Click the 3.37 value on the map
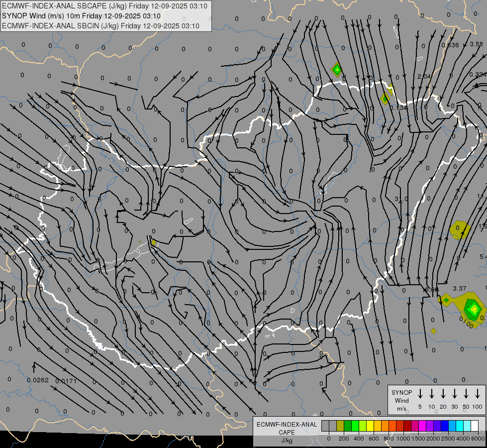 (460, 289)
